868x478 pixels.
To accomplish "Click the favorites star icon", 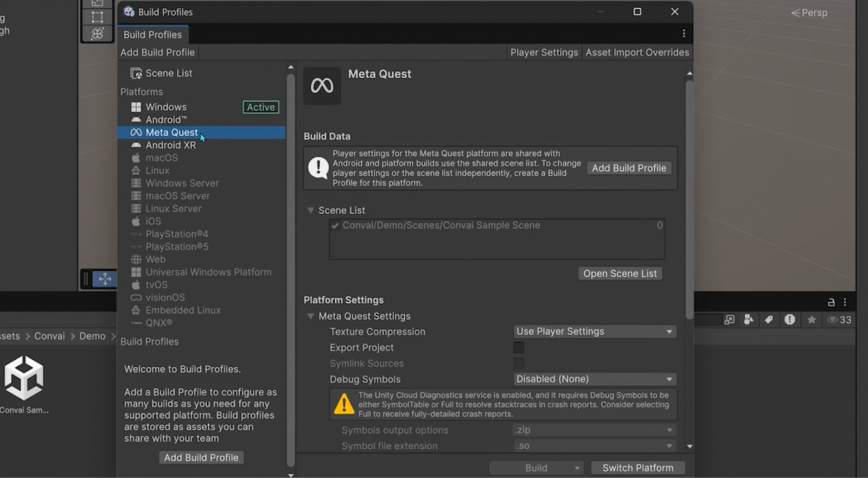I will pyautogui.click(x=812, y=320).
